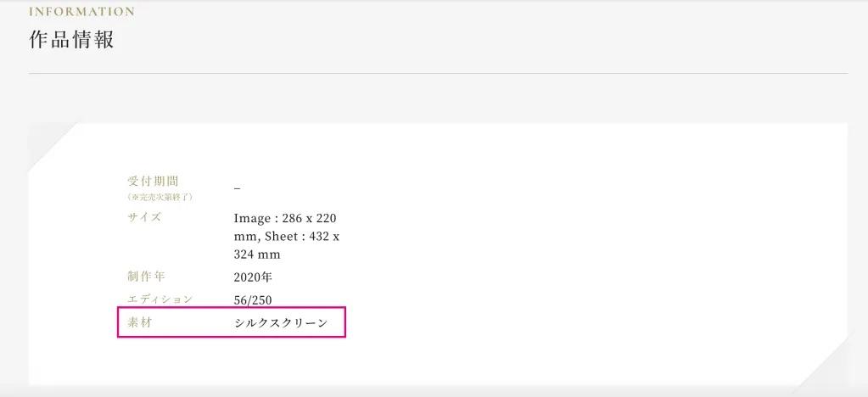Click the 作品情報 section title

(x=71, y=40)
